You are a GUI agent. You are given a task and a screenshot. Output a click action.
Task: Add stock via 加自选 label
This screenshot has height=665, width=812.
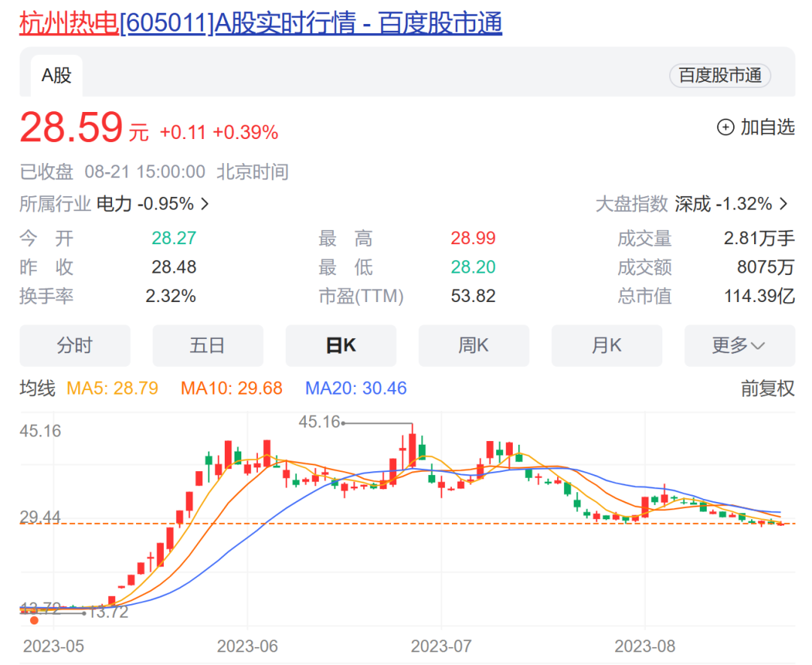pyautogui.click(x=767, y=127)
